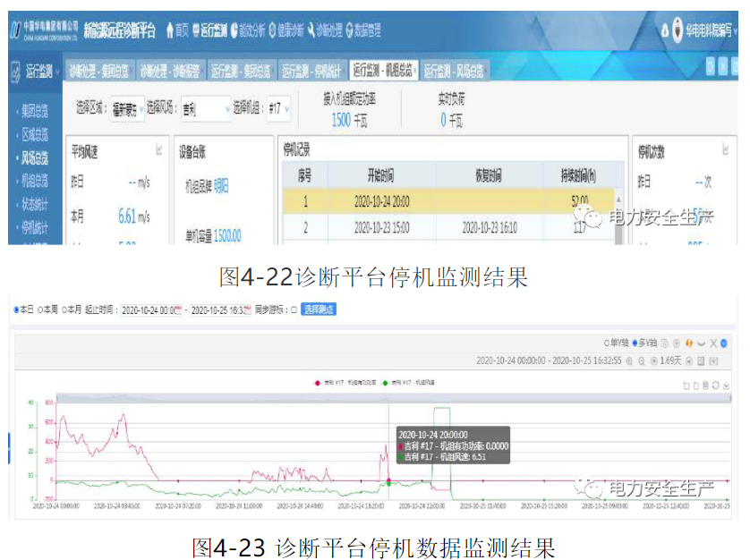Click the download icon on the chart toolbar
Screen dimensions: 750x560
725,385
